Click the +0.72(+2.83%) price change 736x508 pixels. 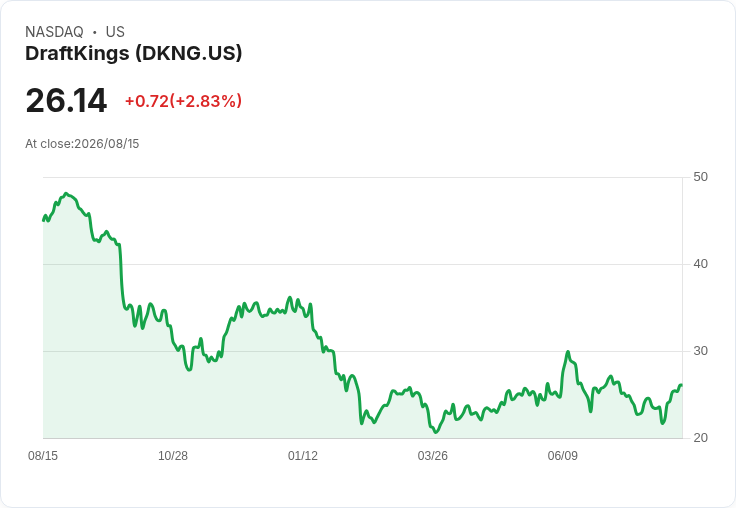[183, 101]
